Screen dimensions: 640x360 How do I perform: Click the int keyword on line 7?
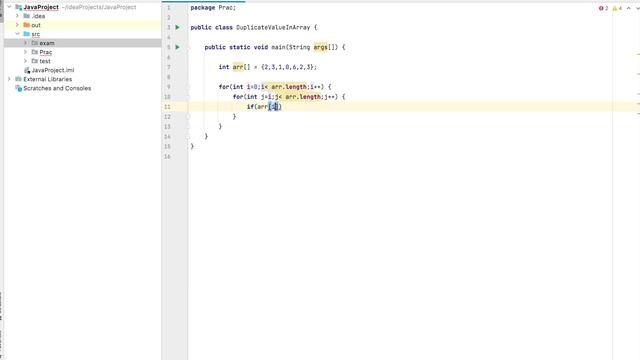[x=224, y=67]
